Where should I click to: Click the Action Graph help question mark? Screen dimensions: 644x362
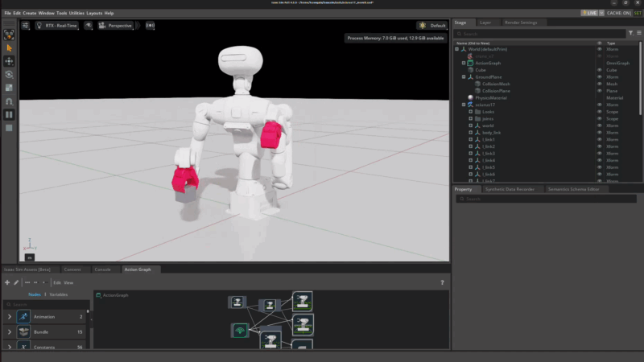(442, 282)
